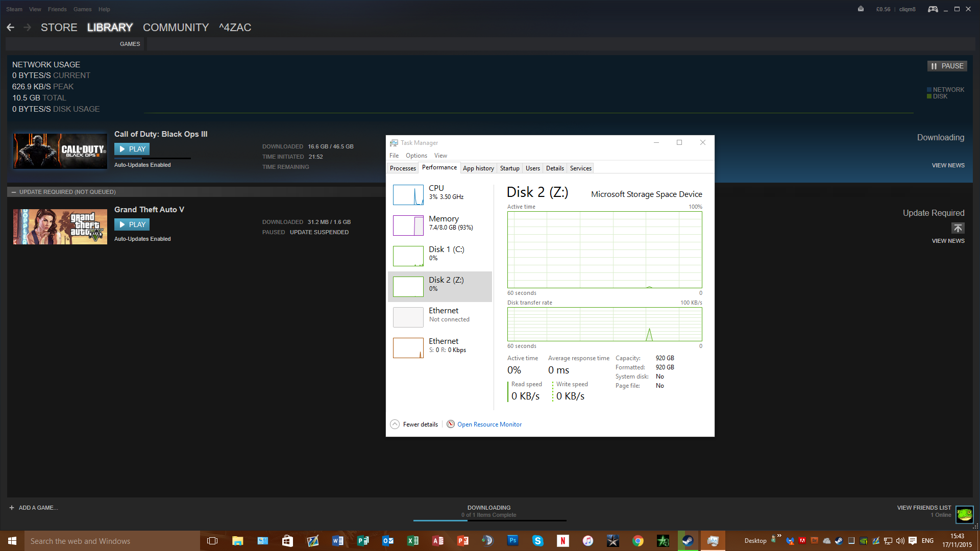980x551 pixels.
Task: Toggle NETWORK graph legend
Action: click(945, 89)
